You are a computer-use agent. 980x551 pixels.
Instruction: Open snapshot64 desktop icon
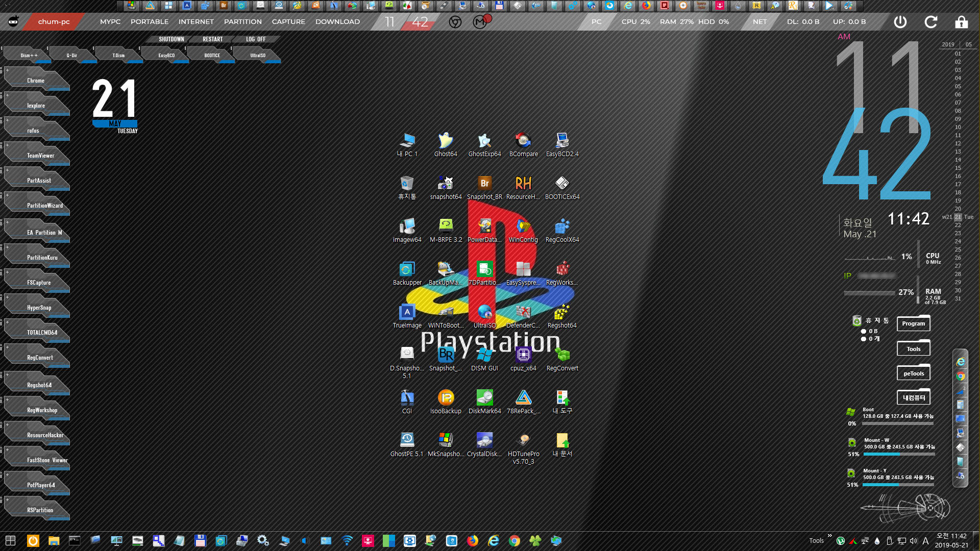point(446,187)
